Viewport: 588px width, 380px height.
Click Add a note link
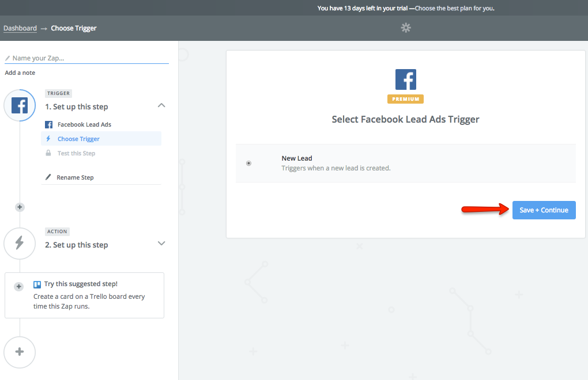click(20, 73)
